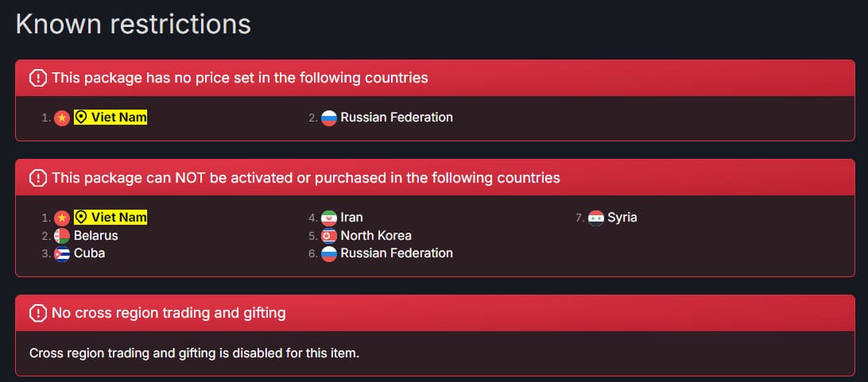868x382 pixels.
Task: Click the Belarus flag icon
Action: pos(62,236)
